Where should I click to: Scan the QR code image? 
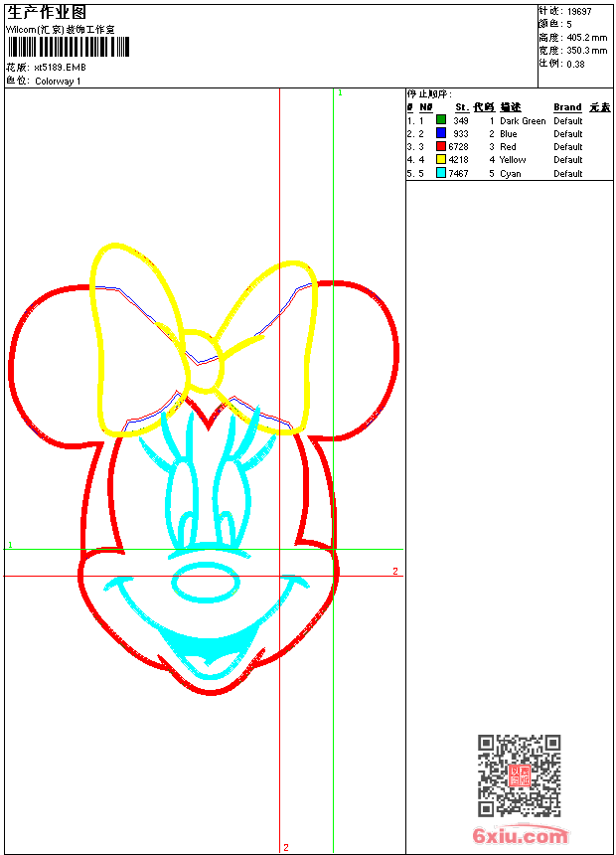click(519, 775)
